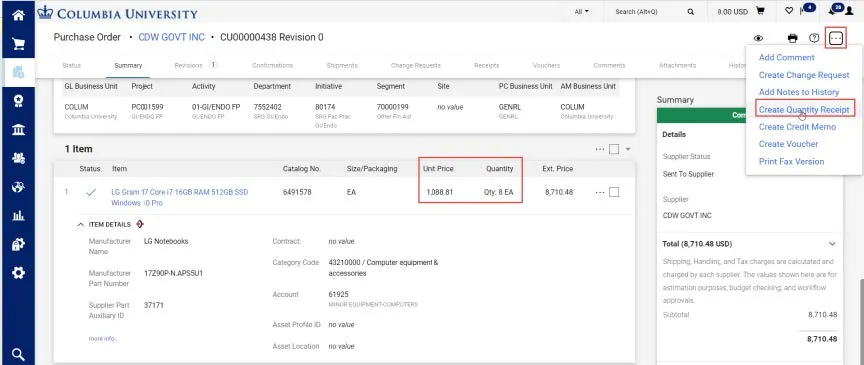Click the more info... link

[104, 339]
